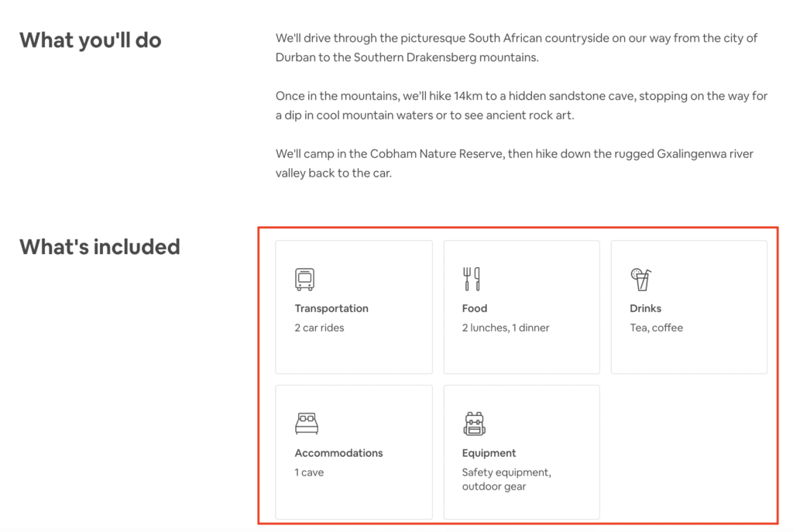The height and width of the screenshot is (532, 793).
Task: Click the paragraph about driving from Durban
Action: coord(517,47)
